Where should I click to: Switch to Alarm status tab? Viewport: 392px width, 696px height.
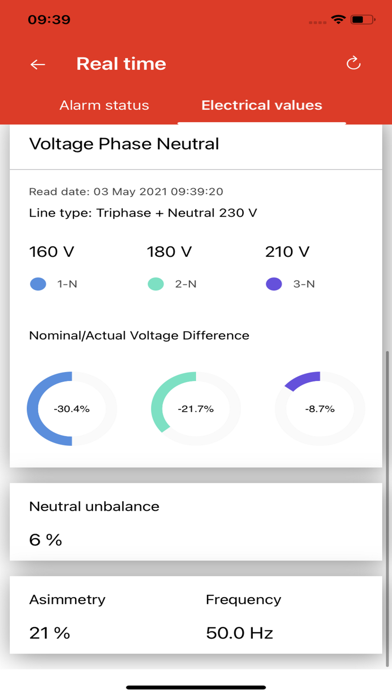(104, 105)
